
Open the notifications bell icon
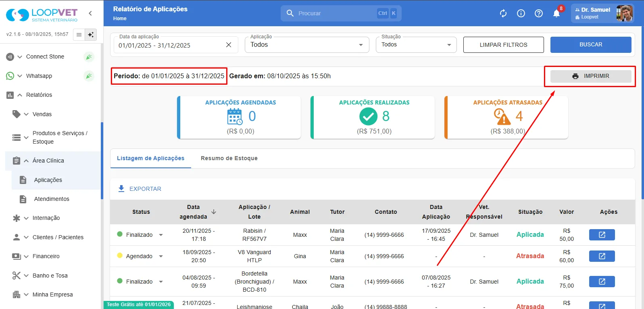pyautogui.click(x=556, y=13)
